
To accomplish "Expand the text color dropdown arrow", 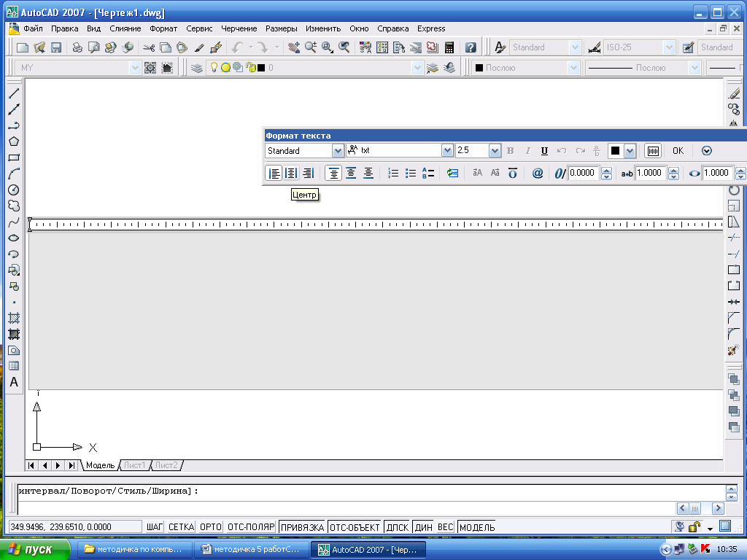I will click(x=630, y=151).
